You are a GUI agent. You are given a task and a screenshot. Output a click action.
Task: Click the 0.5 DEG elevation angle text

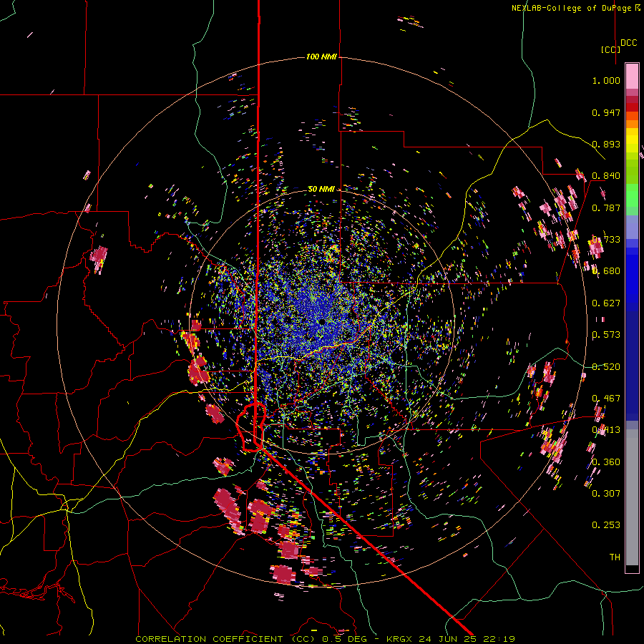coord(343,639)
